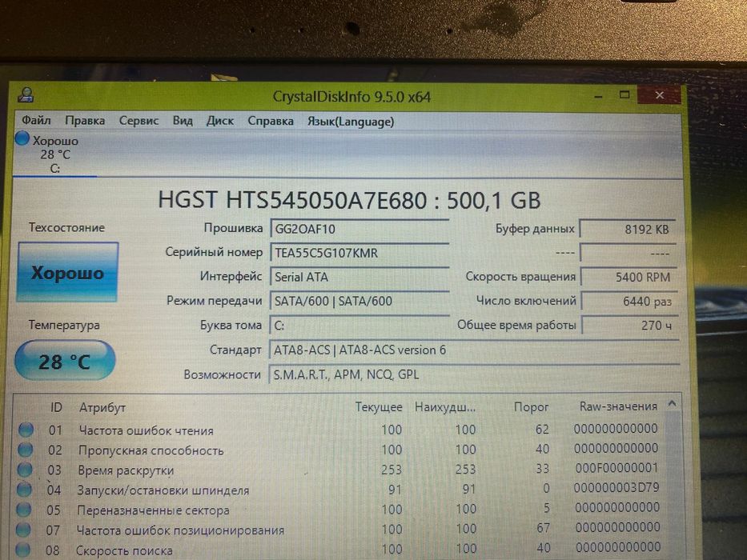This screenshot has width=747, height=560.
Task: Click the Атрибут column header
Action: (102, 408)
